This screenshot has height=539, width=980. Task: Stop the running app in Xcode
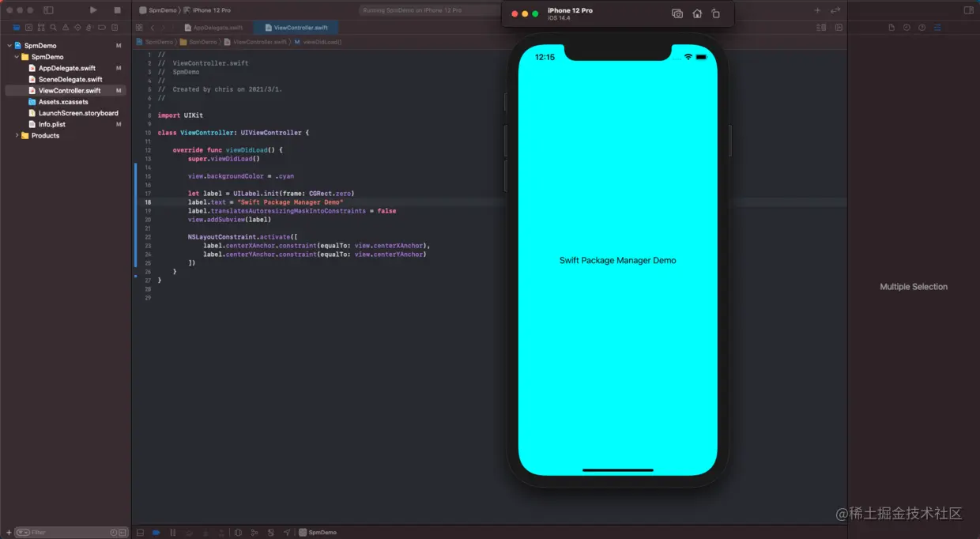pyautogui.click(x=117, y=10)
